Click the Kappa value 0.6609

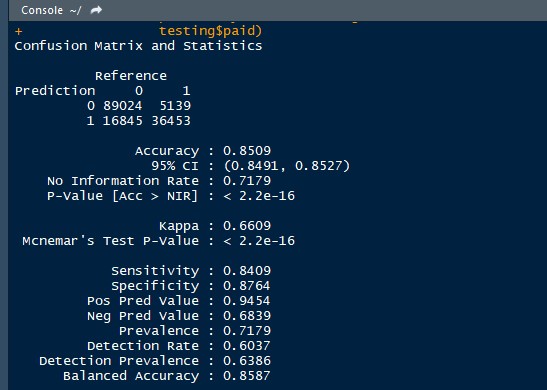(x=247, y=226)
